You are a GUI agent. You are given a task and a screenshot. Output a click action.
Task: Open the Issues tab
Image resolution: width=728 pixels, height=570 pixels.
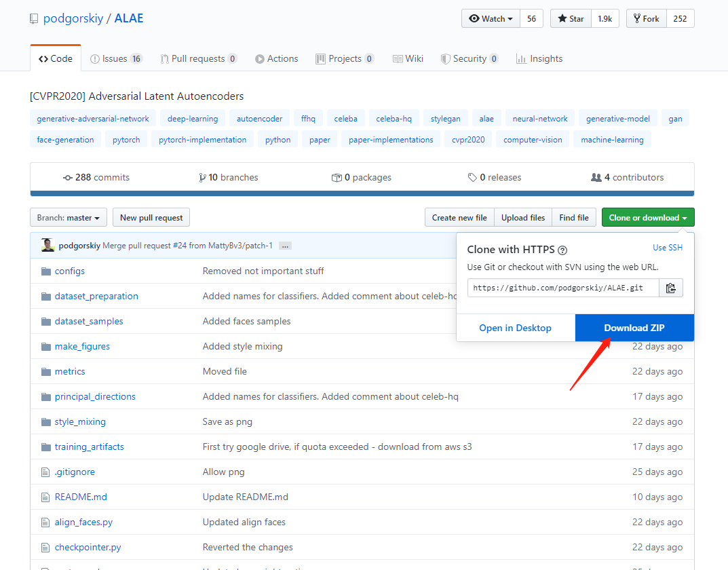coord(115,58)
